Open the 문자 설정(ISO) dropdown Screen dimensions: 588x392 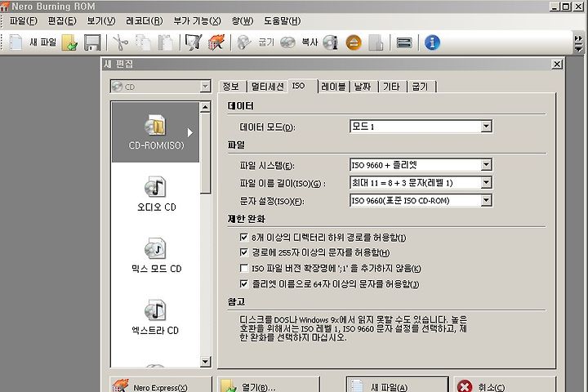[421, 200]
